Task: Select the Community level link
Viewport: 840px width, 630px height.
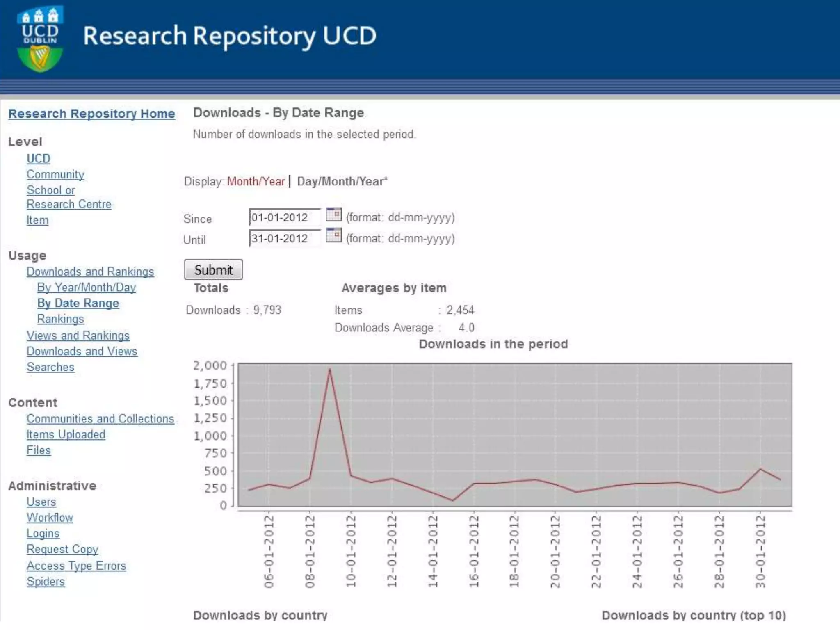Action: [55, 174]
